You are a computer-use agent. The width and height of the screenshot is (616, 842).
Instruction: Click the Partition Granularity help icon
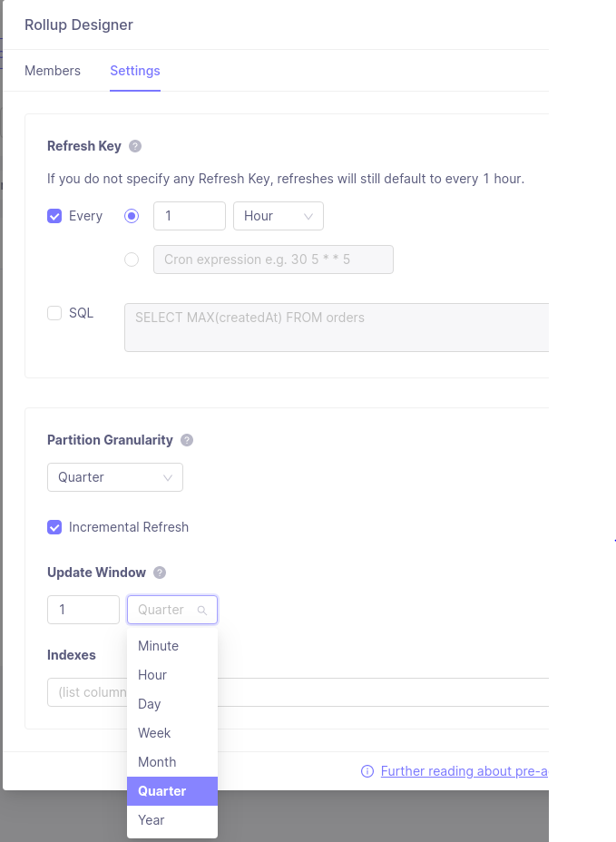(x=187, y=439)
